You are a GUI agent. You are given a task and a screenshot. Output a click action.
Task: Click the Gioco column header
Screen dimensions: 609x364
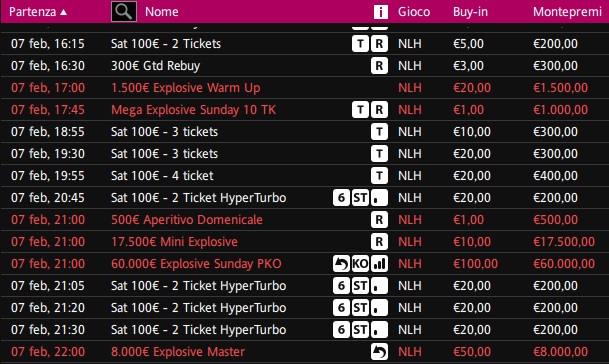414,12
